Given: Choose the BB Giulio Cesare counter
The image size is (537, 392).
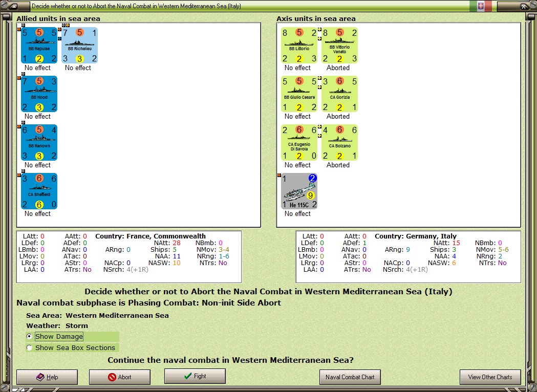Looking at the screenshot, I should click(299, 94).
